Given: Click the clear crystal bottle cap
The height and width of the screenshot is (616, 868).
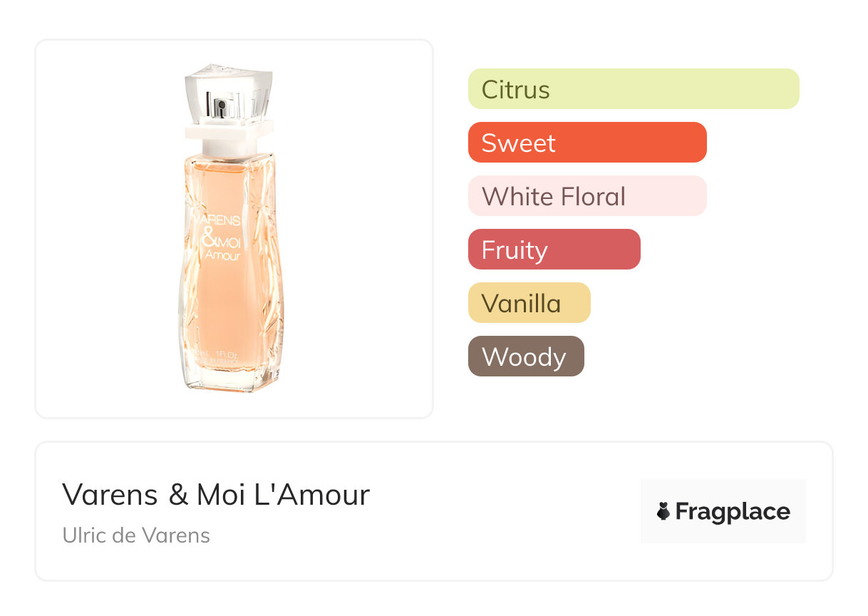Looking at the screenshot, I should point(227,93).
